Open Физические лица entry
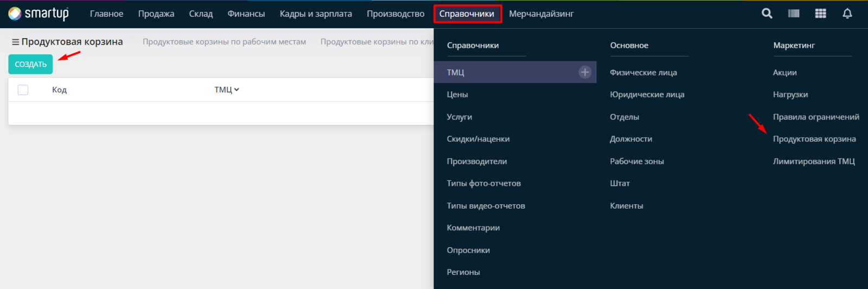The height and width of the screenshot is (289, 868). point(643,72)
